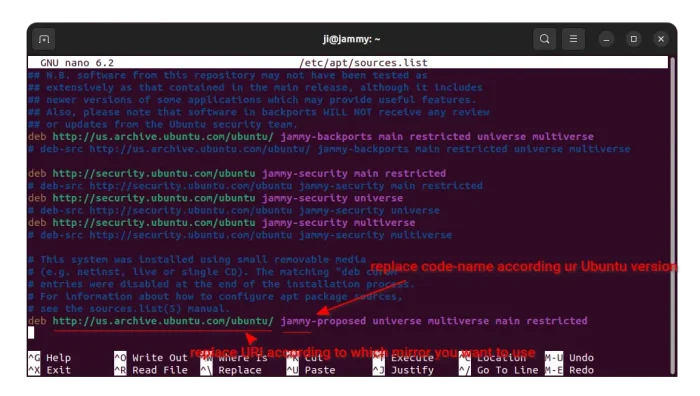Click the comment 'see the sources.list(5) manual'
700x396 pixels.
click(129, 308)
